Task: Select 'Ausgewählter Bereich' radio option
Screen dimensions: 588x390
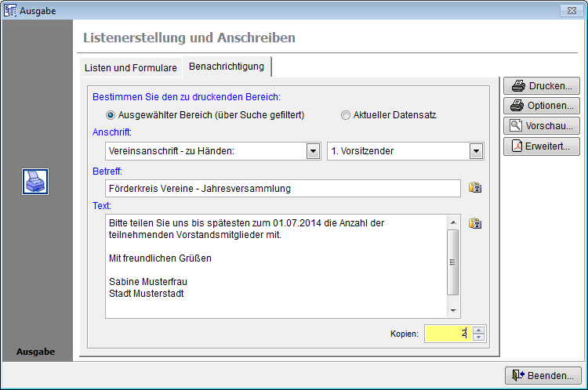Action: (111, 115)
